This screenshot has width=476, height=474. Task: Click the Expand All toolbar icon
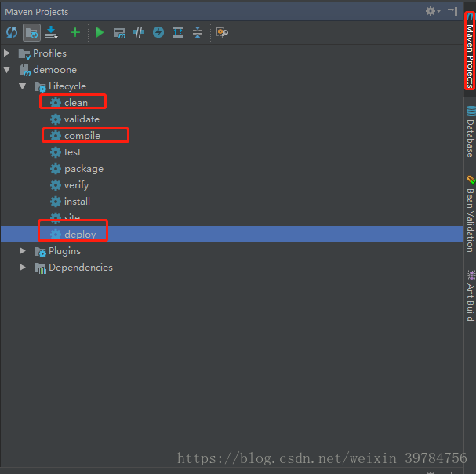pos(178,32)
